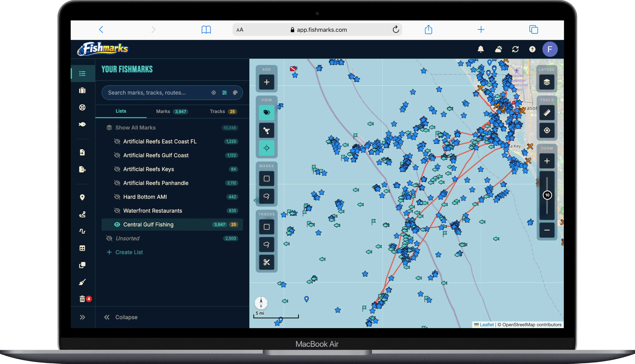Click the duplicates sidebar icon
635x364 pixels.
pos(82,265)
